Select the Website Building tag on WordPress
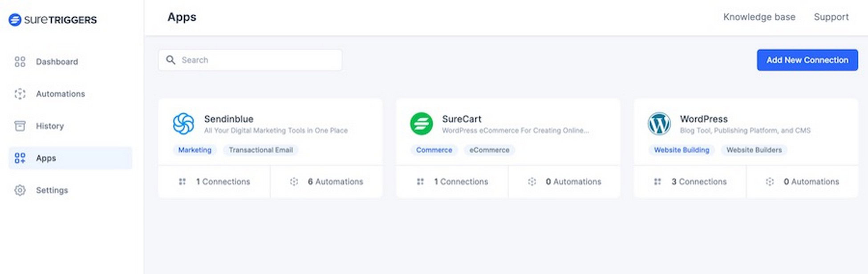The image size is (868, 274). click(681, 150)
